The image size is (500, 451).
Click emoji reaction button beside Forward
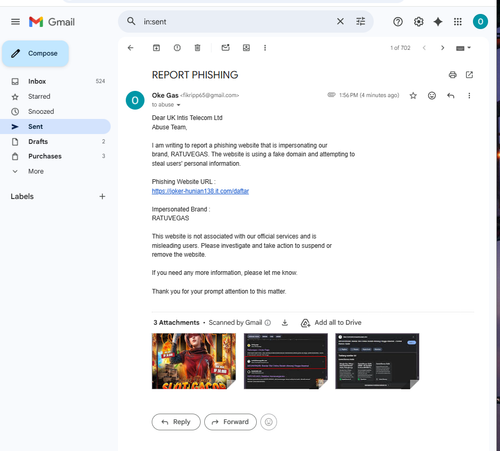[x=269, y=422]
